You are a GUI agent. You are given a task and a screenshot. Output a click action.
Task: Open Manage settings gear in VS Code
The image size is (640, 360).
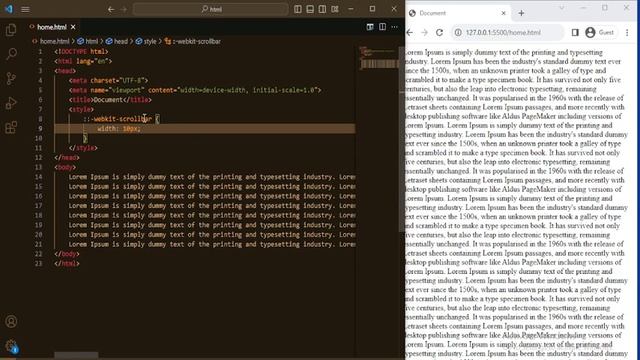(x=11, y=346)
